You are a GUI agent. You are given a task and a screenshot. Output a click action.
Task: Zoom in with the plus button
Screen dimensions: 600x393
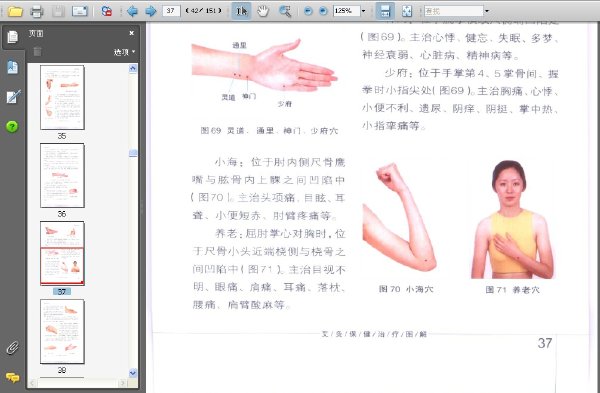click(323, 11)
